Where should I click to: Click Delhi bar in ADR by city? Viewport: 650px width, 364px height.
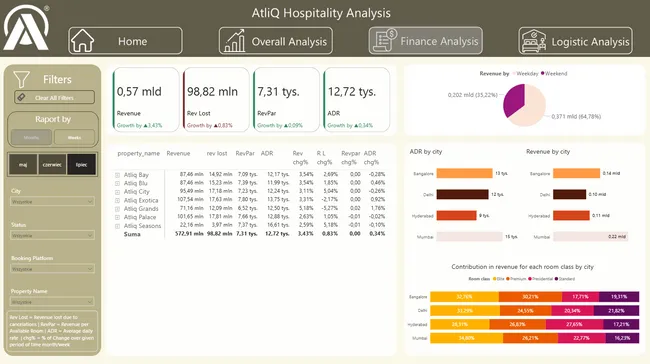pos(462,194)
